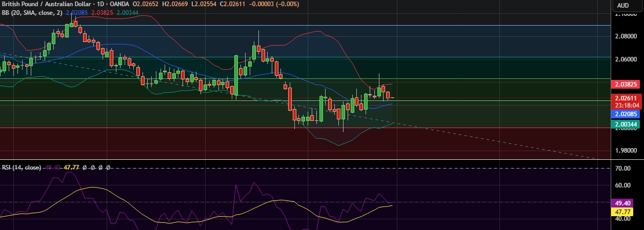
Task: Click the purple 49.40 RSI axis label
Action: tap(625, 203)
